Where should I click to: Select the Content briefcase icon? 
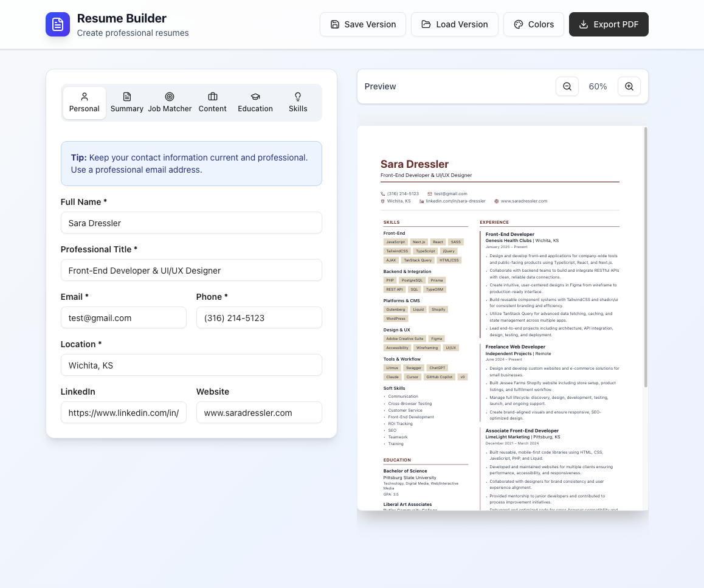click(212, 97)
